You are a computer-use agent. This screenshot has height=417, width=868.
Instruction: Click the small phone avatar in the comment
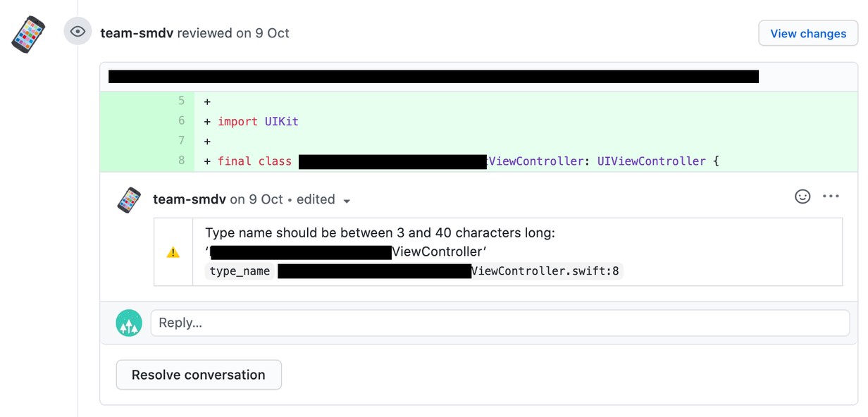point(129,200)
